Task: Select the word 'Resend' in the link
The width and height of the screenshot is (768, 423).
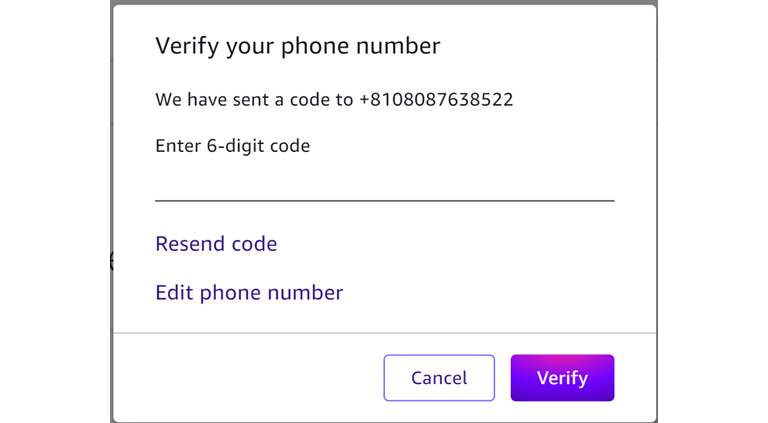Action: [190, 244]
